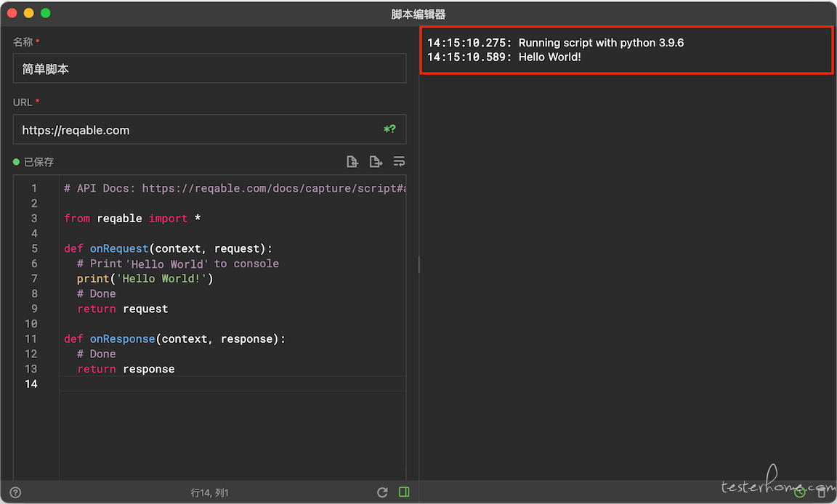Image resolution: width=837 pixels, height=504 pixels.
Task: Toggle word wrap in the code editor
Action: click(399, 162)
